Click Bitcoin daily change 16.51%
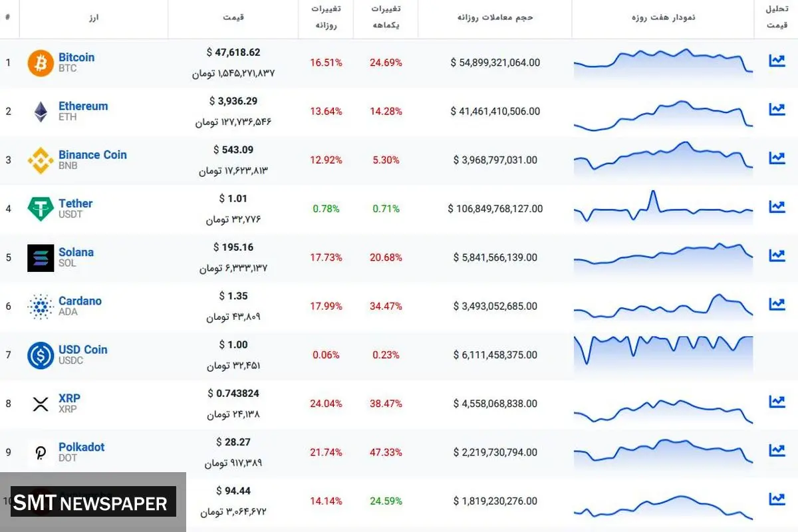The image size is (798, 532). click(x=326, y=63)
